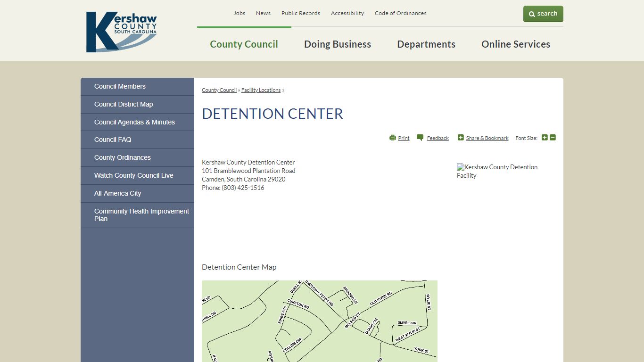
Task: Open Watch County Council Live
Action: 137,176
